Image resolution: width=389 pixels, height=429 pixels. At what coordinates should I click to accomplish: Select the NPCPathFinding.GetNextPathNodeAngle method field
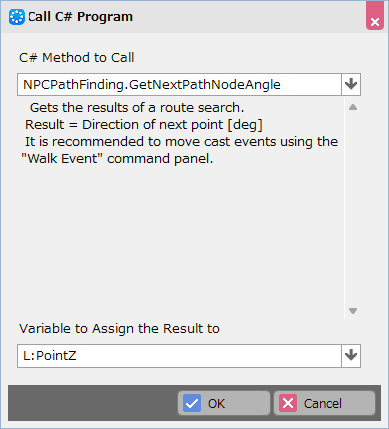(179, 84)
